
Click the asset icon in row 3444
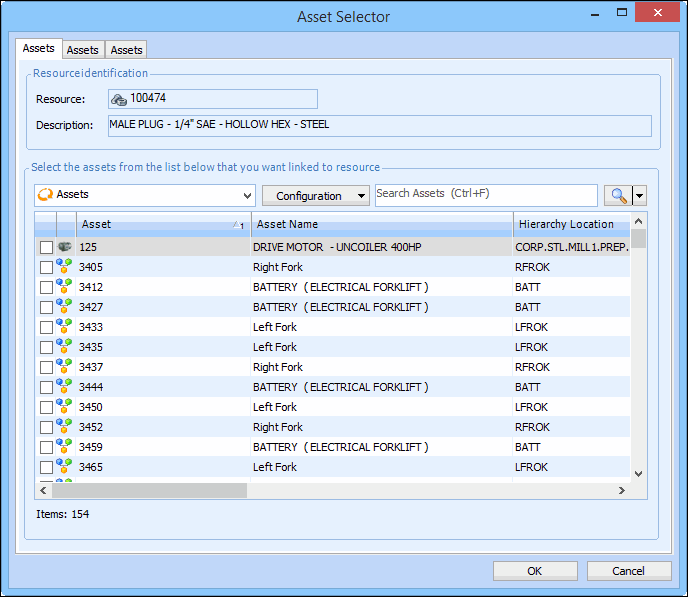(64, 387)
